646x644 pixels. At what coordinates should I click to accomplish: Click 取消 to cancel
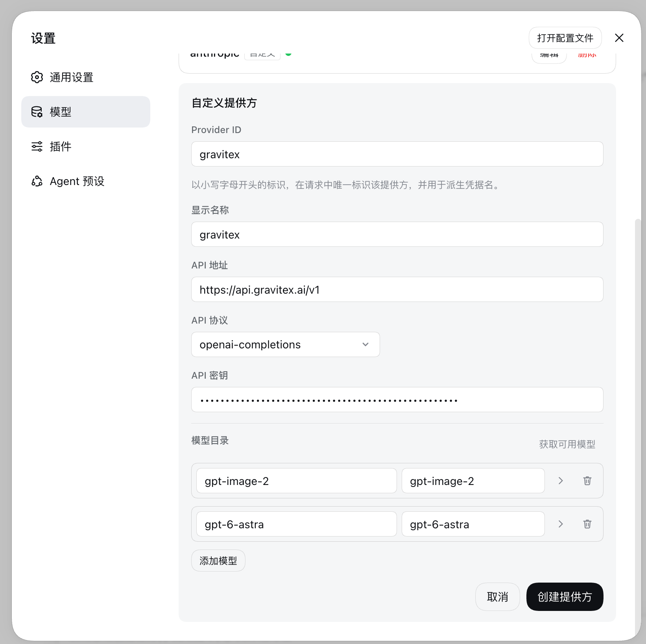coord(497,597)
